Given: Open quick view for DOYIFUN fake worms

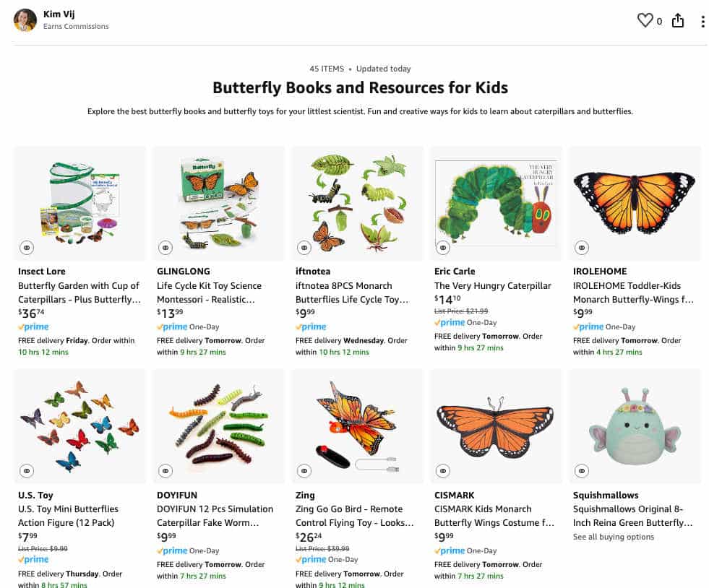Looking at the screenshot, I should tap(166, 471).
